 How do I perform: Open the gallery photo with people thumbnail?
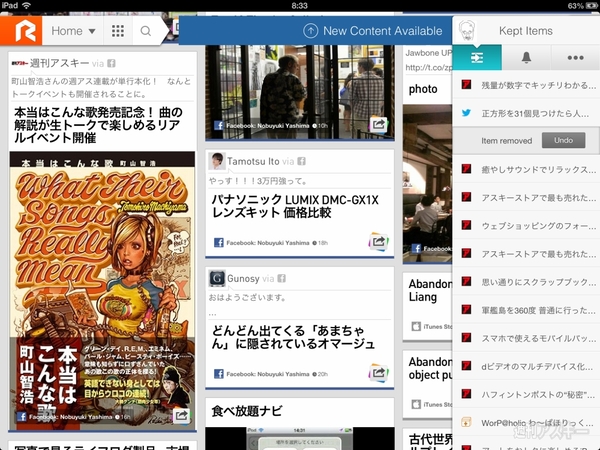pos(300,92)
